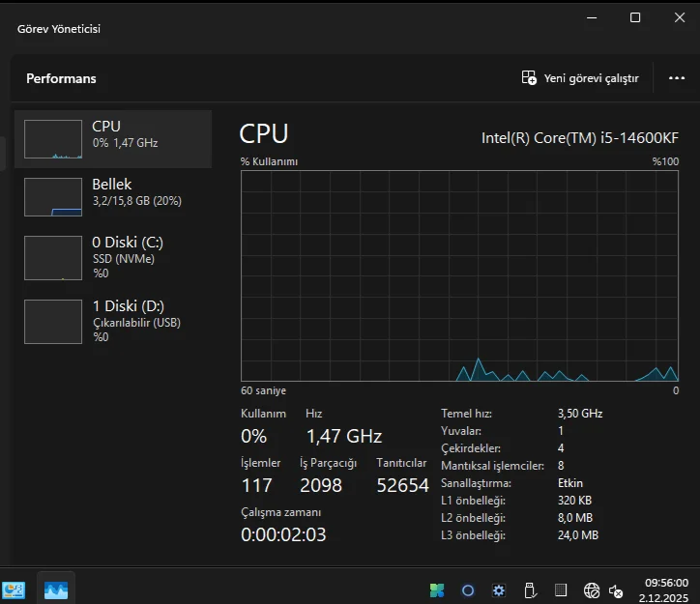Click the colorful four-leaf tray icon
700x604 pixels.
click(437, 590)
